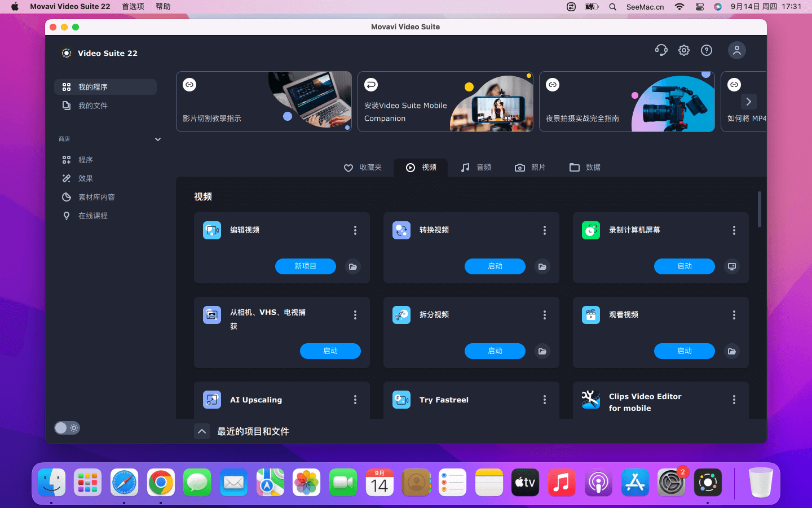Image resolution: width=812 pixels, height=508 pixels.
Task: Click the 转换视频 app icon
Action: pyautogui.click(x=401, y=230)
